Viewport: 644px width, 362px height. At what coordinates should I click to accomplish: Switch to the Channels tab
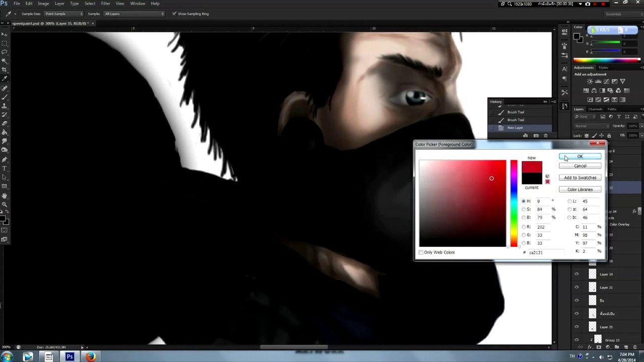(596, 109)
